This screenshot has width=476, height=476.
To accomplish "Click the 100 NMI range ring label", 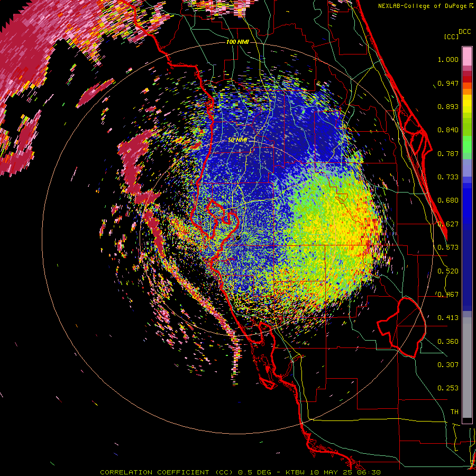I will click(x=237, y=42).
